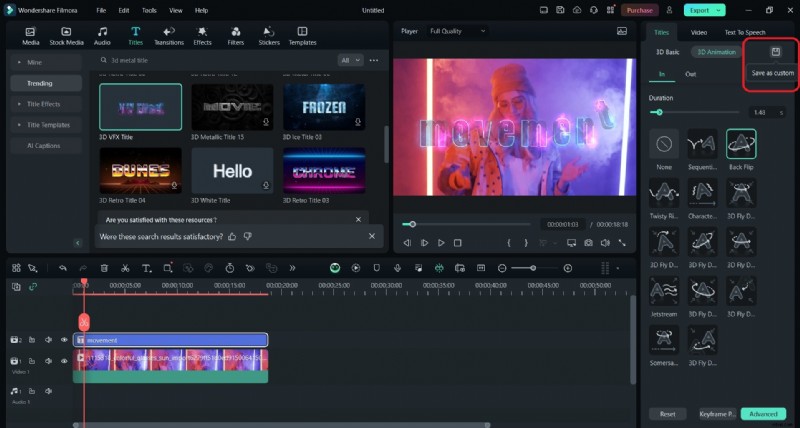800x428 pixels.
Task: Take a snapshot with the camera icon
Action: point(589,243)
